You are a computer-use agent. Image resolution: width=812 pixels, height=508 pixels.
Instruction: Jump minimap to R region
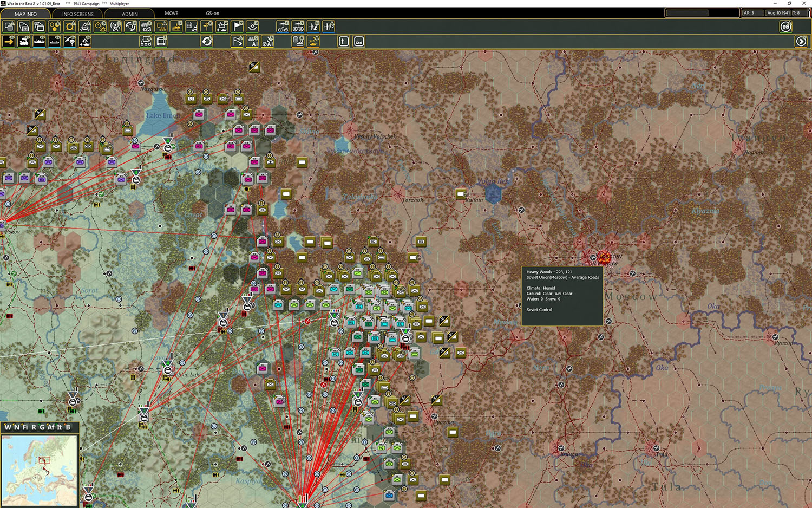pyautogui.click(x=34, y=427)
